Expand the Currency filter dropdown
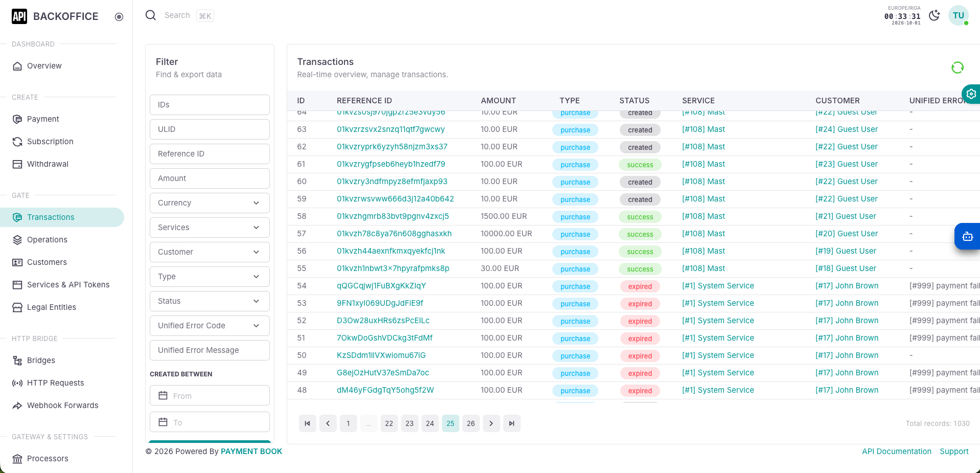 (x=209, y=203)
